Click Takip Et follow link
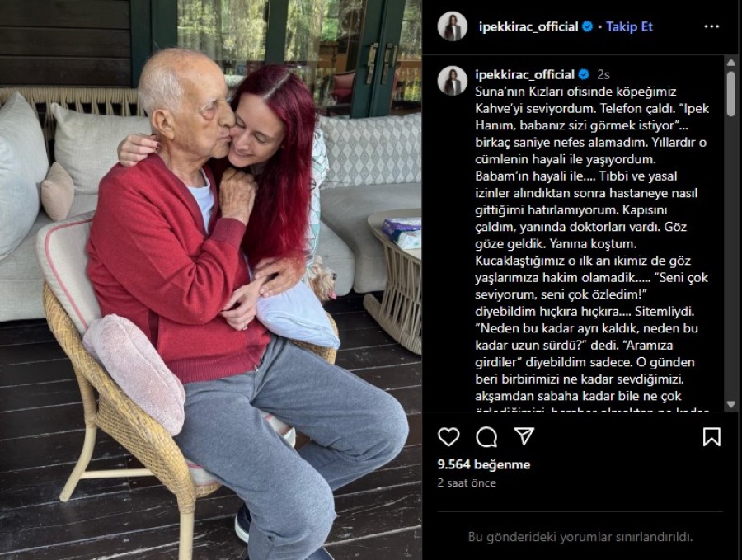 [x=629, y=26]
